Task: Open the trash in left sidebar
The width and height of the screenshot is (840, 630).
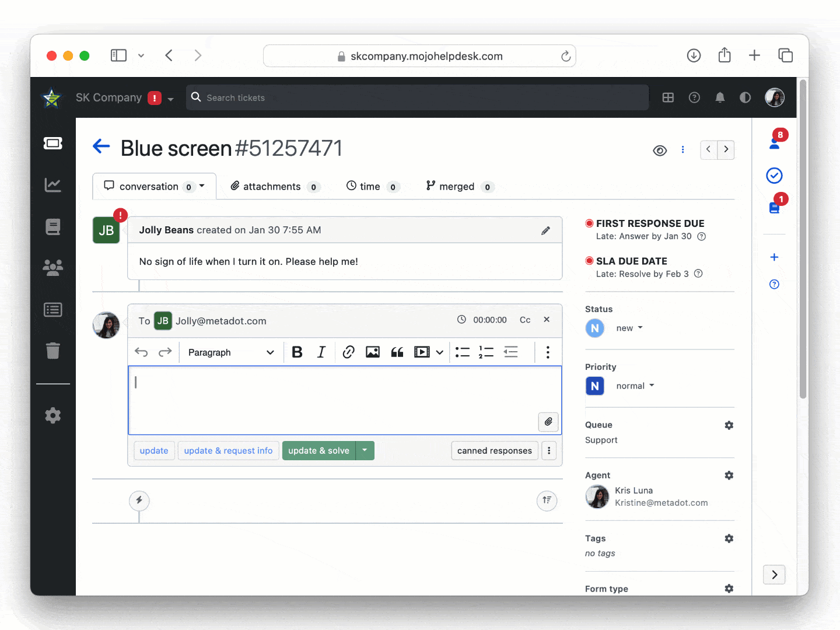Action: [x=53, y=351]
